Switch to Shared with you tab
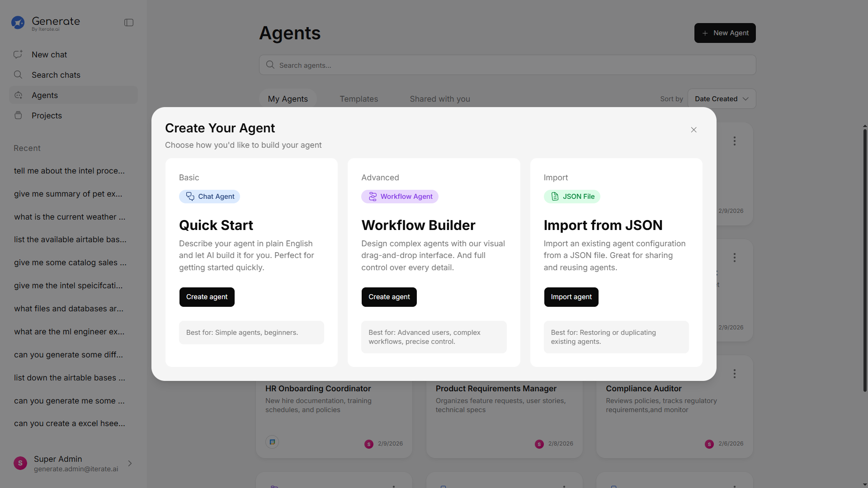868x488 pixels. [439, 99]
